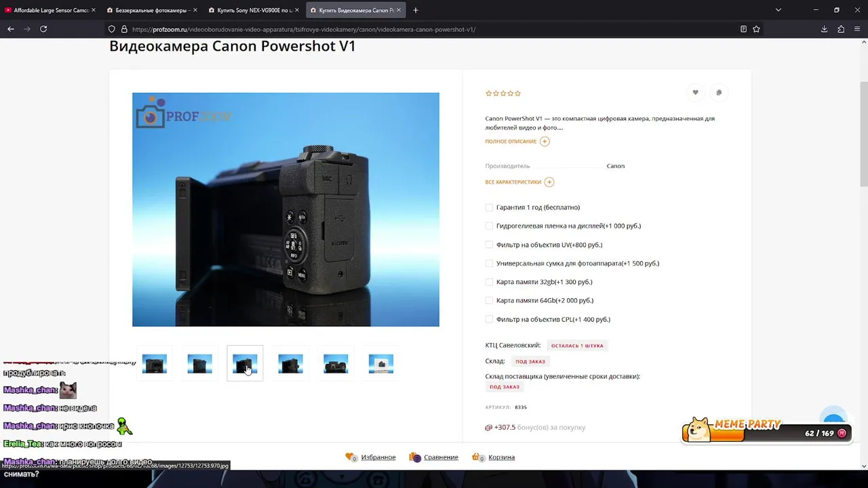List all tabs dropdown arrow
This screenshot has width=868, height=488.
pyautogui.click(x=778, y=10)
